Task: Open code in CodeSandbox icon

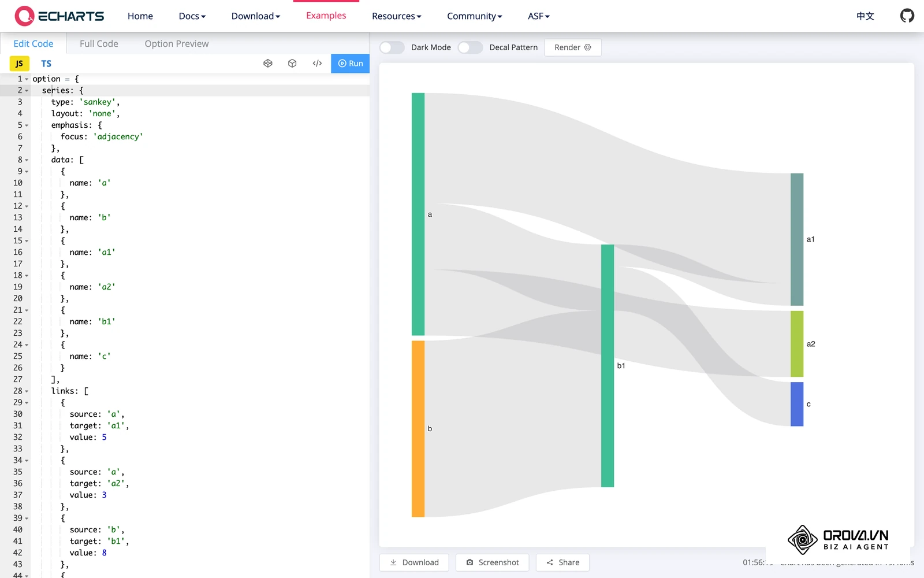Action: click(267, 64)
